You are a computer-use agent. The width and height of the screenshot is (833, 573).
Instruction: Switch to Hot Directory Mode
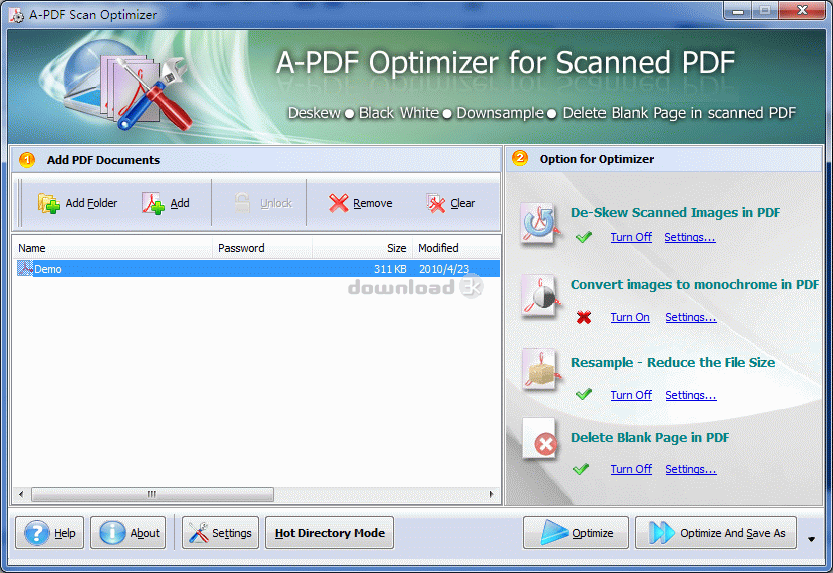click(329, 533)
